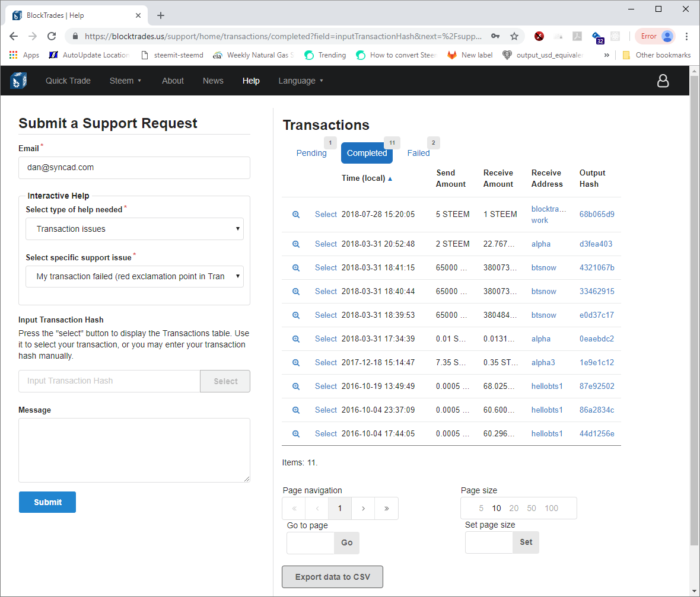Image resolution: width=700 pixels, height=597 pixels.
Task: Click magnifier icon for 2016-10-04 17:44:05 row
Action: [296, 434]
